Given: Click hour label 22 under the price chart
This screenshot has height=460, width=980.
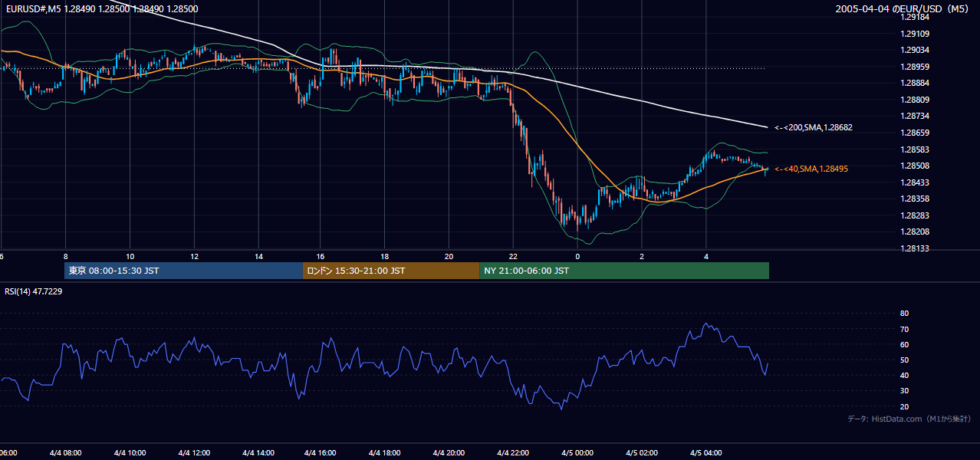Looking at the screenshot, I should pyautogui.click(x=513, y=256).
